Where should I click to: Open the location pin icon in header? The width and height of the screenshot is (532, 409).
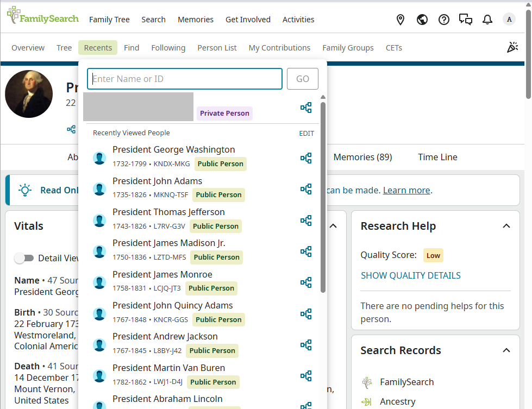point(400,20)
